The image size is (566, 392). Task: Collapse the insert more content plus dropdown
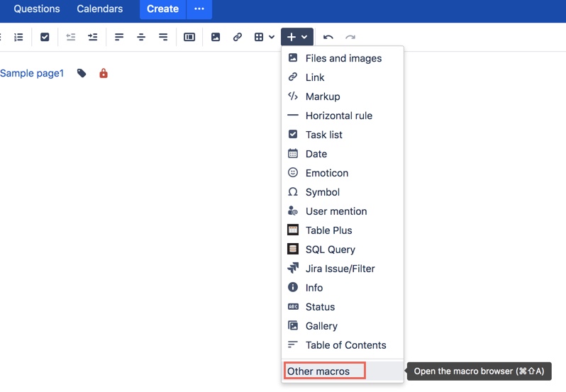pyautogui.click(x=297, y=37)
